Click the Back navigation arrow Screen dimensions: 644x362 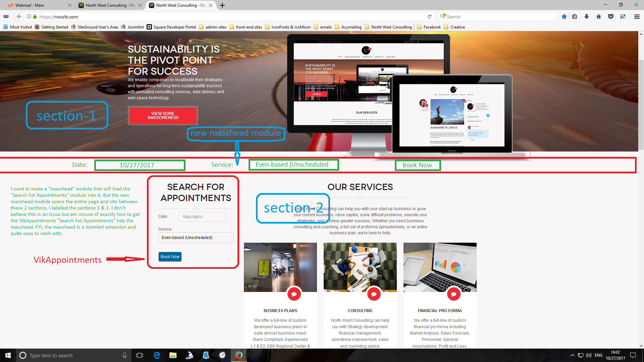19,16
